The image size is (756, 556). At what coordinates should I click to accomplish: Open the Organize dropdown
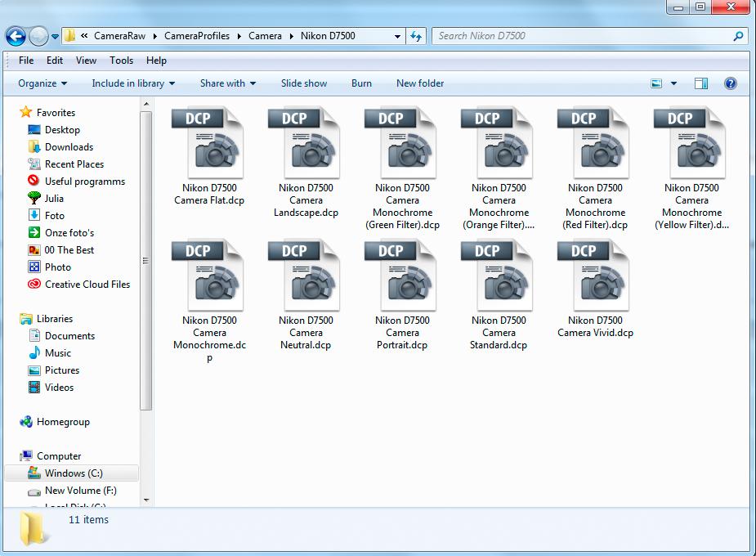tap(42, 83)
